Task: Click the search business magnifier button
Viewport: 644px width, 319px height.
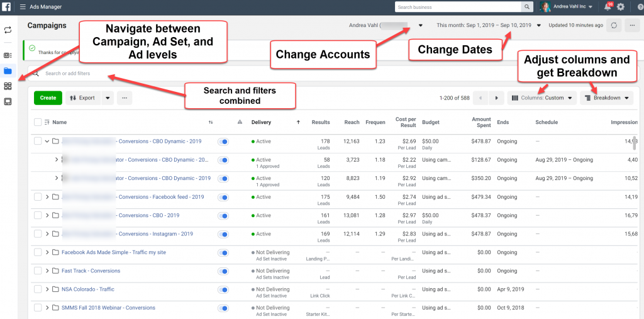Action: tap(526, 7)
